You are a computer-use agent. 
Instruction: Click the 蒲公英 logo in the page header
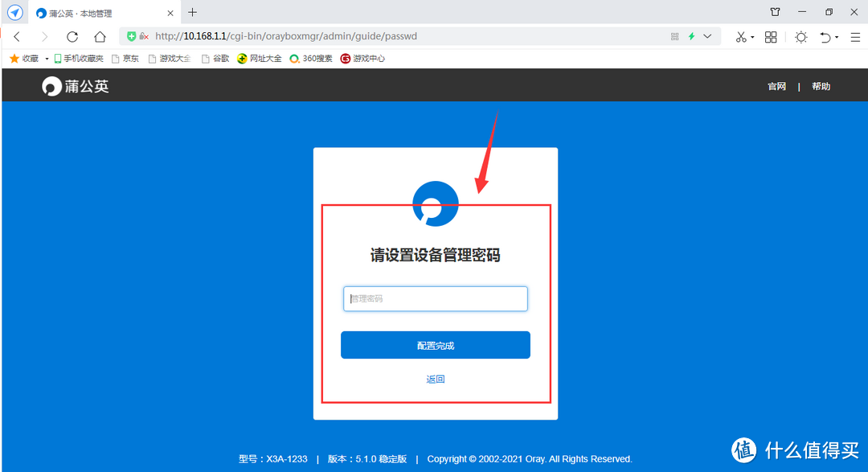pyautogui.click(x=75, y=85)
